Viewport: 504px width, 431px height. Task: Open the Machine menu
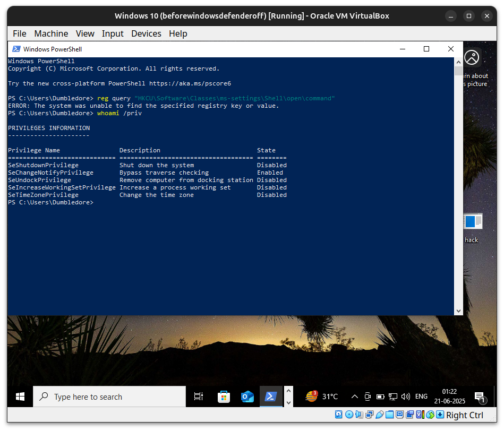coord(51,33)
